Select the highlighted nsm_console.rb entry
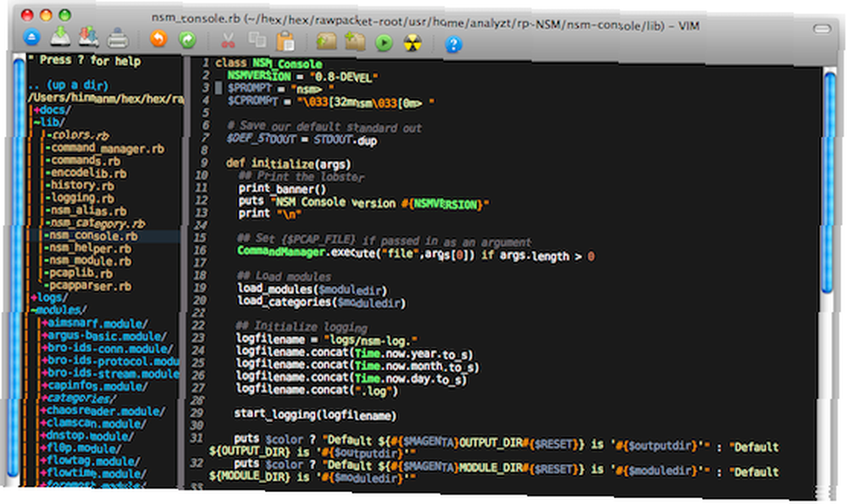 [x=91, y=236]
